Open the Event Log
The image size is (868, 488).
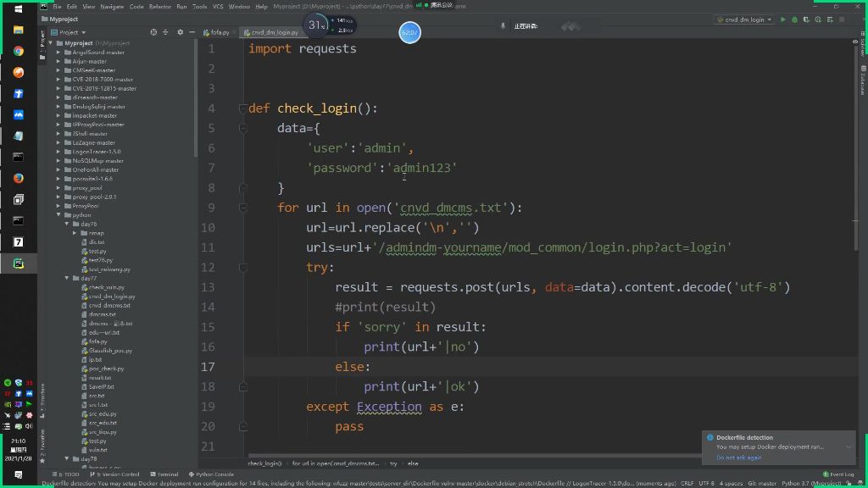(x=838, y=474)
